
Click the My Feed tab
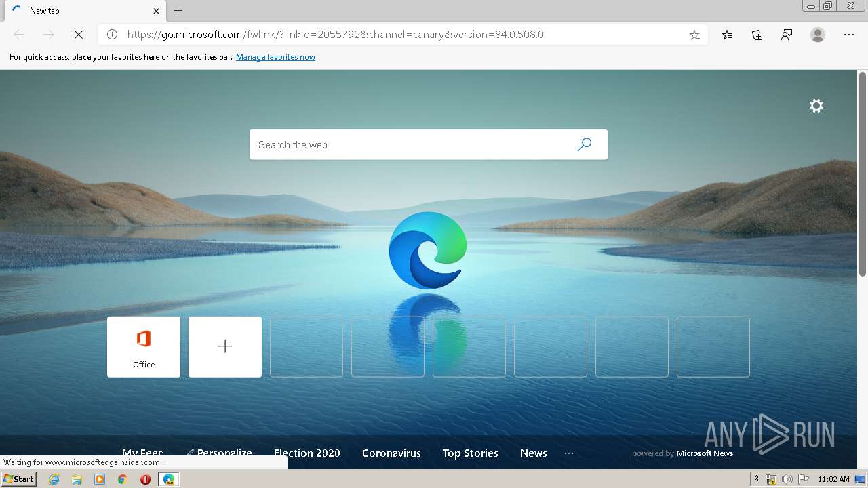click(x=143, y=453)
